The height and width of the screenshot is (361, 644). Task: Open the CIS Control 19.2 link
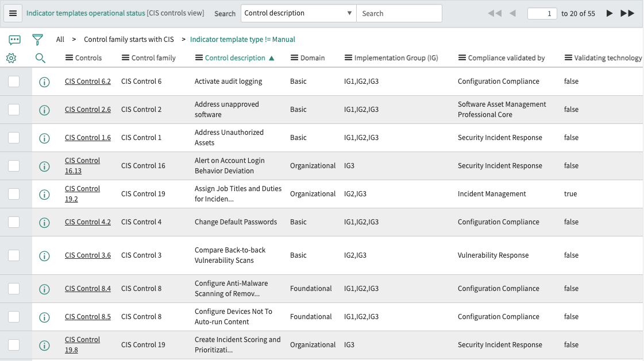[x=82, y=193]
